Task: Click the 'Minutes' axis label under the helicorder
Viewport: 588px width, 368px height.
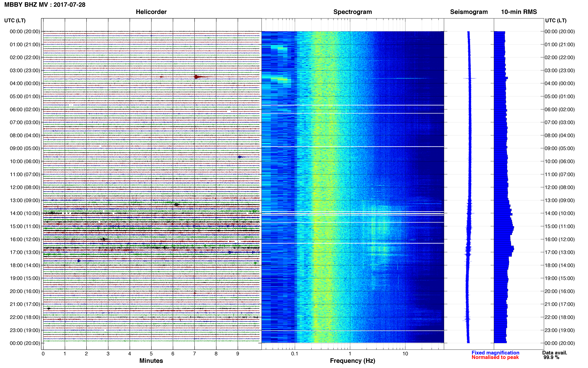Action: pyautogui.click(x=151, y=361)
